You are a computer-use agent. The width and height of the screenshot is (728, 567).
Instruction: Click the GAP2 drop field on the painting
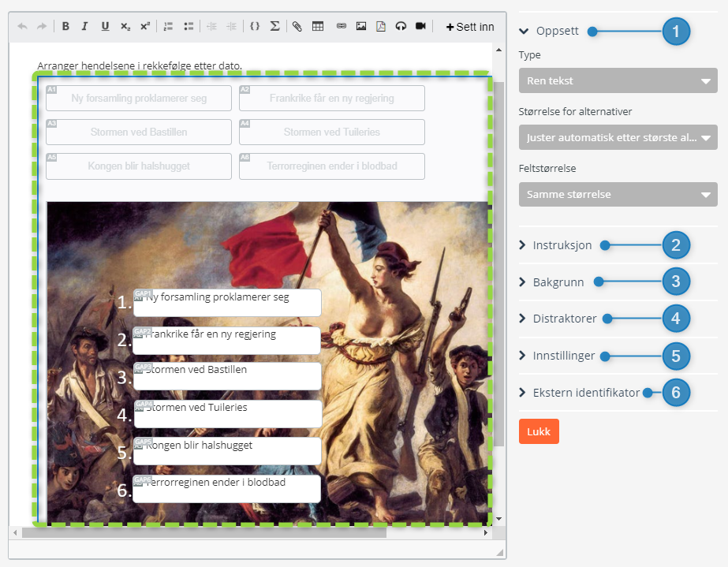point(227,341)
